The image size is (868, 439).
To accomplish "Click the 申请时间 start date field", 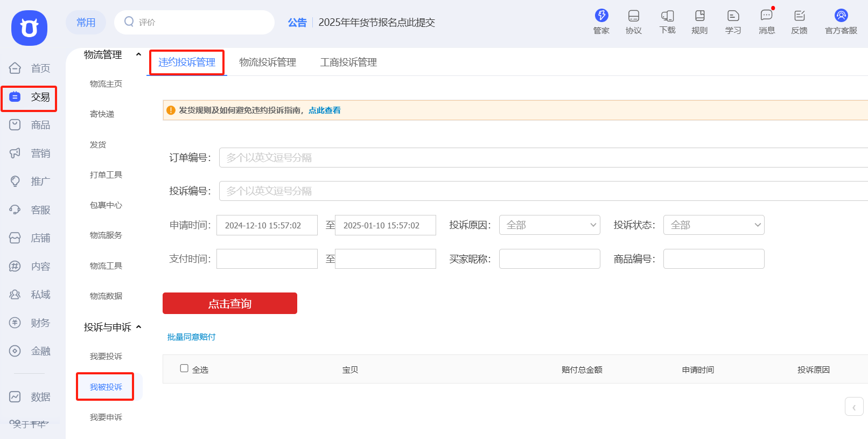I will (x=267, y=225).
